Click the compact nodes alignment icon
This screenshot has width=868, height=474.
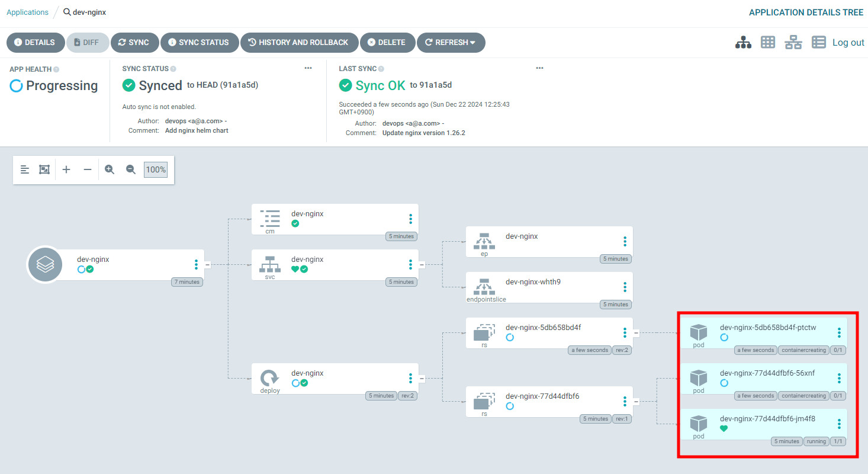point(25,169)
